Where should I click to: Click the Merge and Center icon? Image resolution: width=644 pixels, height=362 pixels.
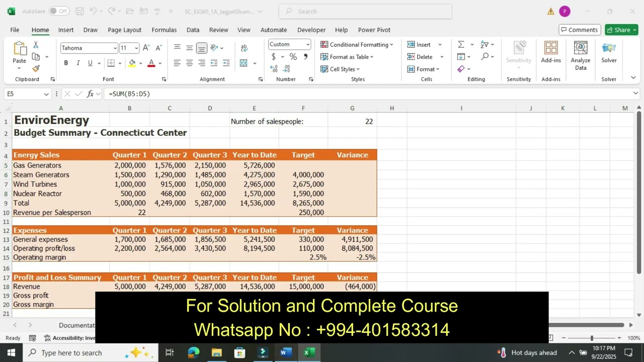click(x=244, y=63)
